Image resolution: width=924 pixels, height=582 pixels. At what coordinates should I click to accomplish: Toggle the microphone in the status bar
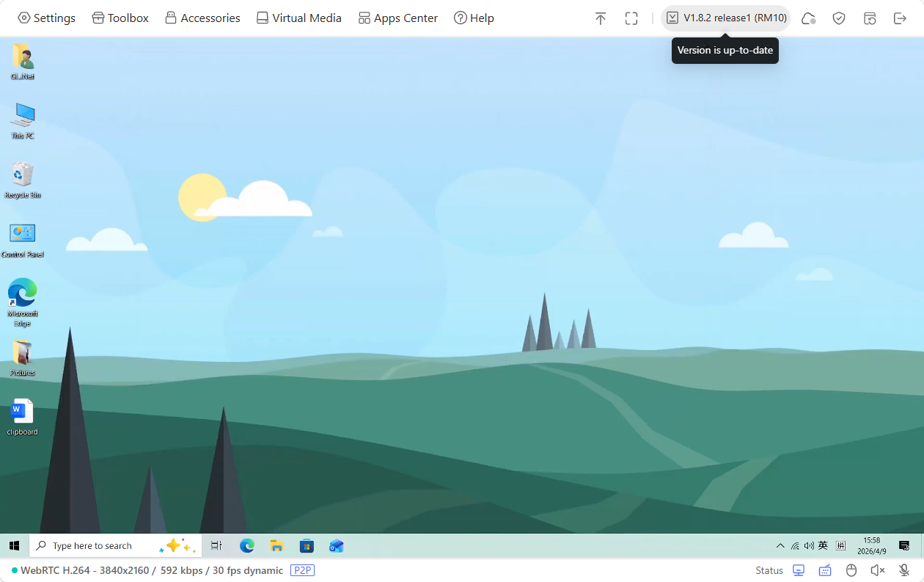point(904,570)
